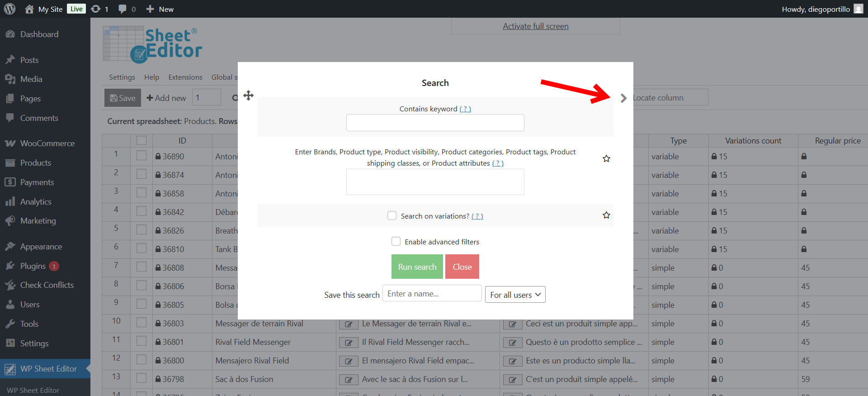
Task: Click into the Contains keyword input field
Action: 435,123
